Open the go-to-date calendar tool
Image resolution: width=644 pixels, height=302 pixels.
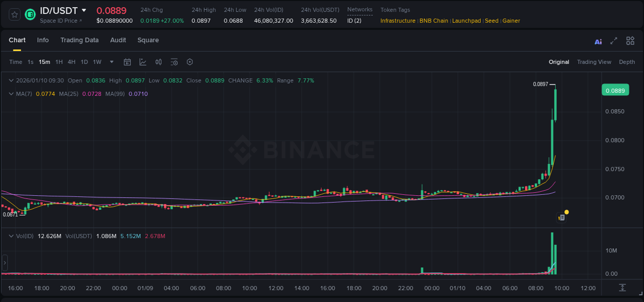coord(127,62)
